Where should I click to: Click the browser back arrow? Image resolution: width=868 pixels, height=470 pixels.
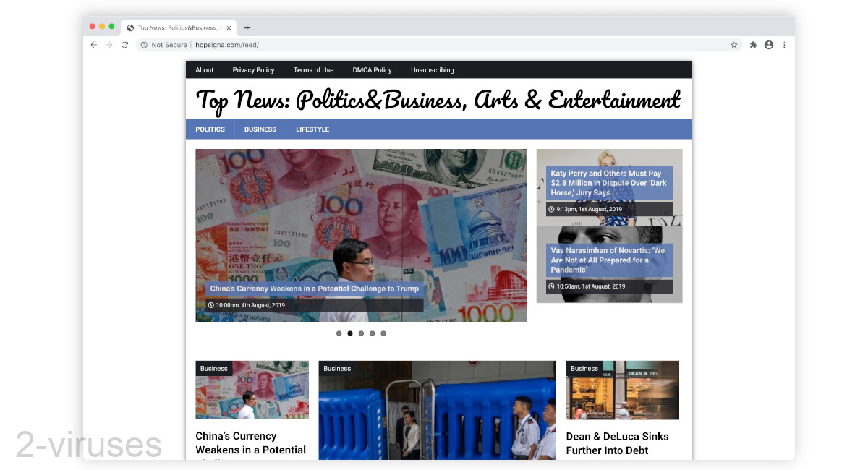click(93, 44)
